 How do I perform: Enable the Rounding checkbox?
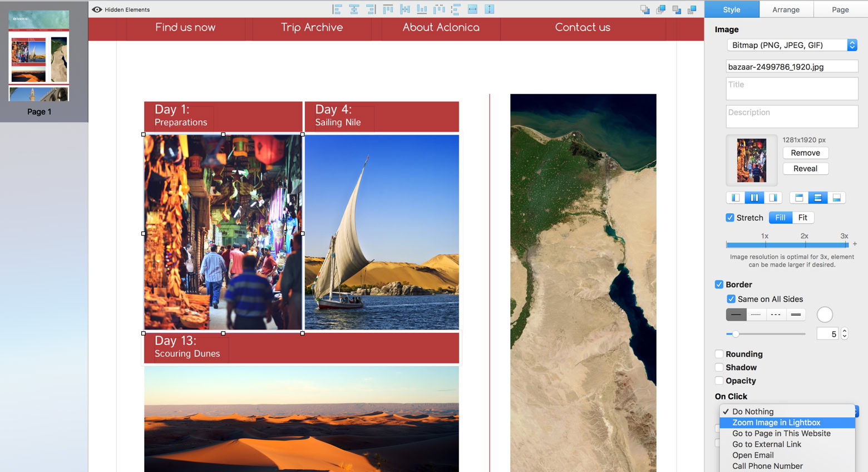click(719, 354)
